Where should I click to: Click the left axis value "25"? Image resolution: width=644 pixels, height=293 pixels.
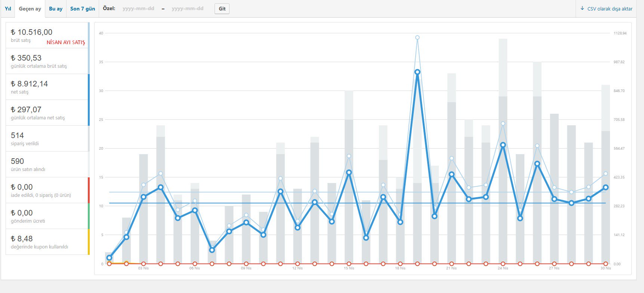[101, 120]
